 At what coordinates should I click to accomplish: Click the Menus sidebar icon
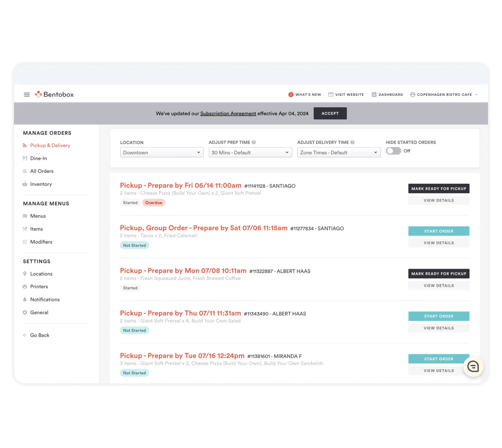(25, 216)
